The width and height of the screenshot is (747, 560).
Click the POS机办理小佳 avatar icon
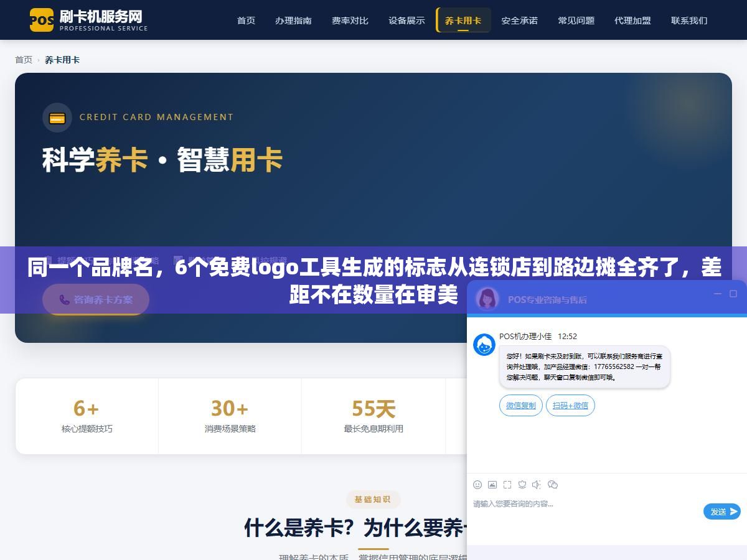[484, 345]
